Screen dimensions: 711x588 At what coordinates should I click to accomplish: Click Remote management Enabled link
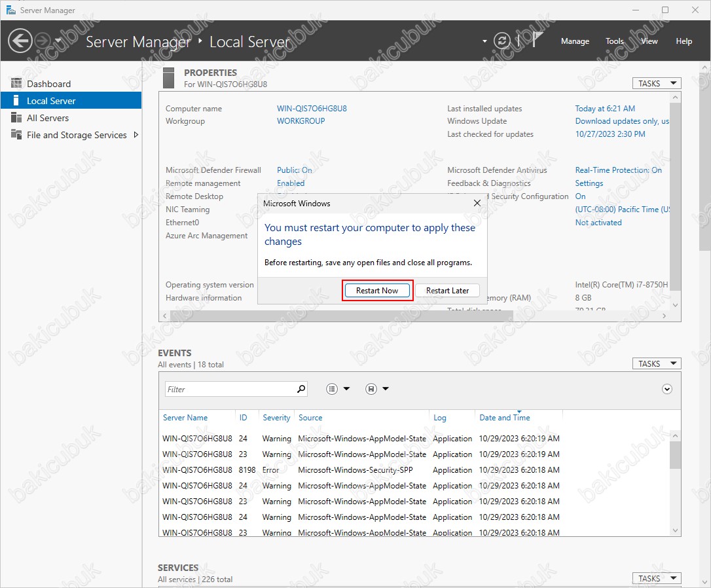click(x=291, y=183)
